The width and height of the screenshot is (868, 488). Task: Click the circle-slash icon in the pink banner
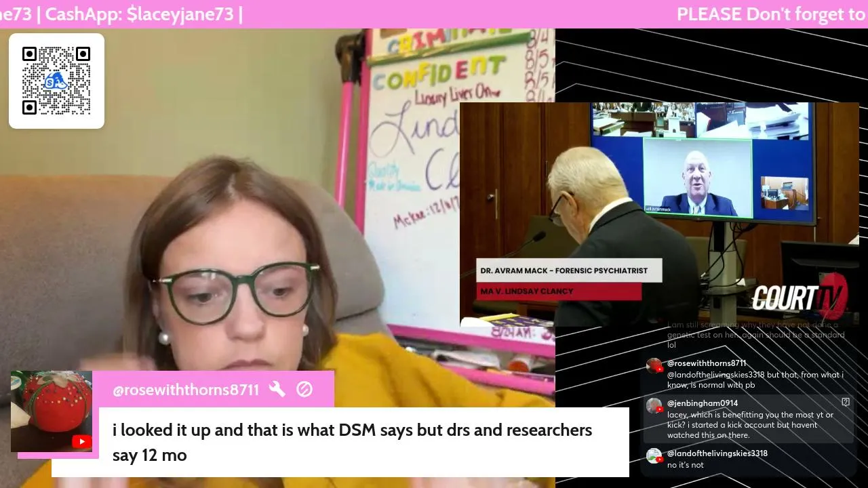click(304, 389)
